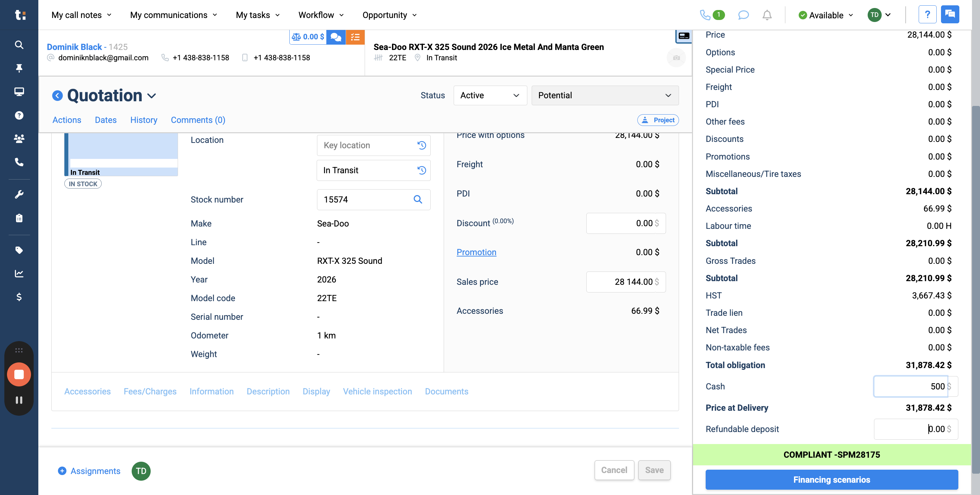Stop the recording with red button
Screen dimensions: 980x495
pyautogui.click(x=19, y=374)
